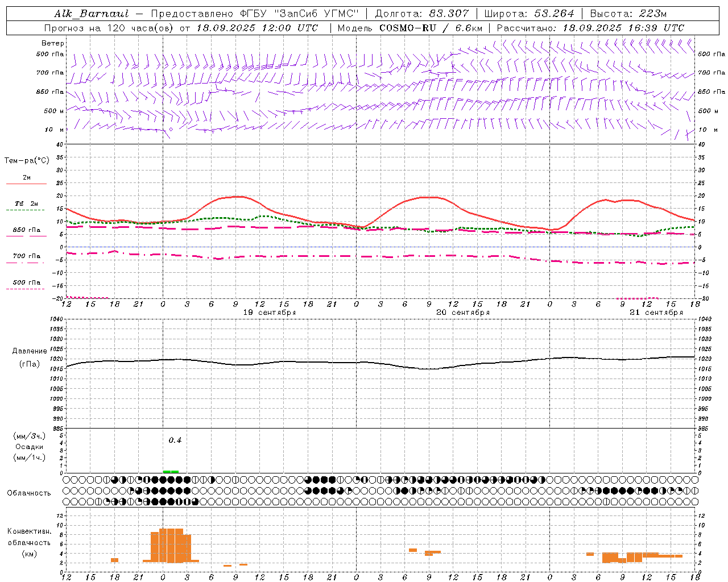Image resolution: width=728 pixels, height=582 pixels.
Task: Click the "500 гПа" entry in temperature legend
Action: coord(27,282)
